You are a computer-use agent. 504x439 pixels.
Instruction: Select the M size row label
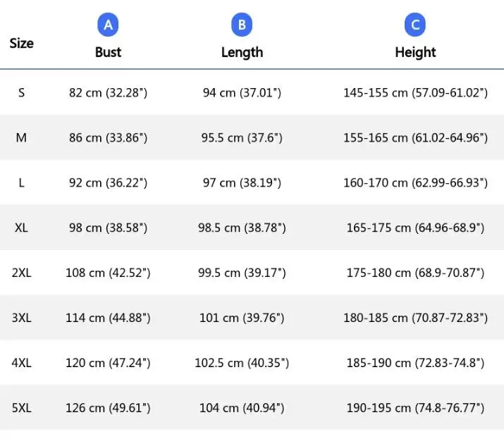click(x=21, y=137)
